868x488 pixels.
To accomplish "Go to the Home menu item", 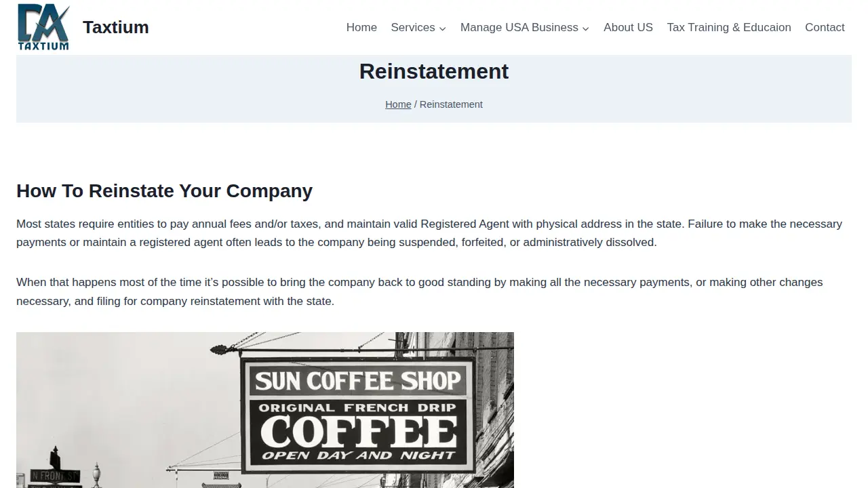I will [361, 27].
